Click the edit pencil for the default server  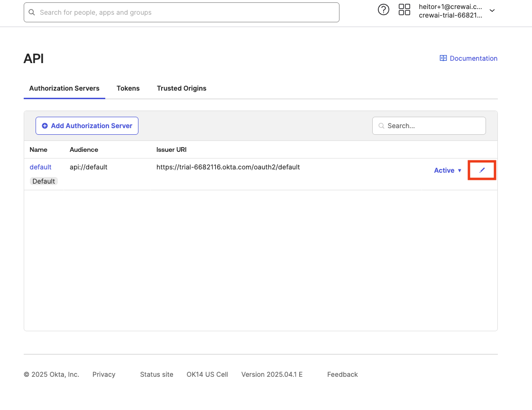click(482, 169)
